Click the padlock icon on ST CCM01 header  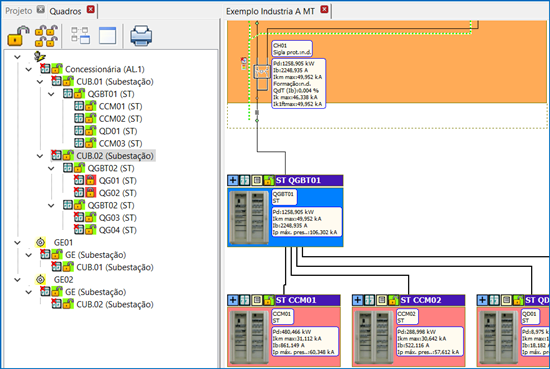pyautogui.click(x=269, y=300)
